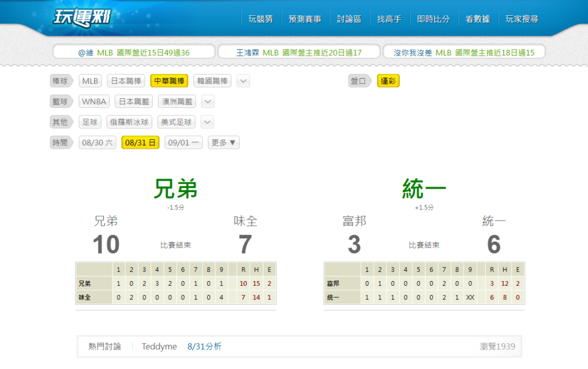Open the 預測賽事 section

[304, 18]
